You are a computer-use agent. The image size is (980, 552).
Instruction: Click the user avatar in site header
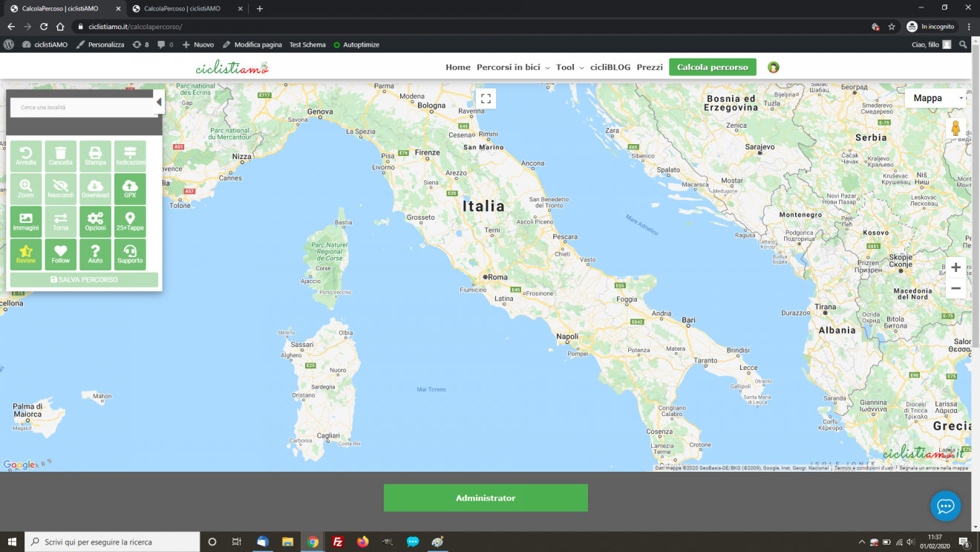[774, 67]
